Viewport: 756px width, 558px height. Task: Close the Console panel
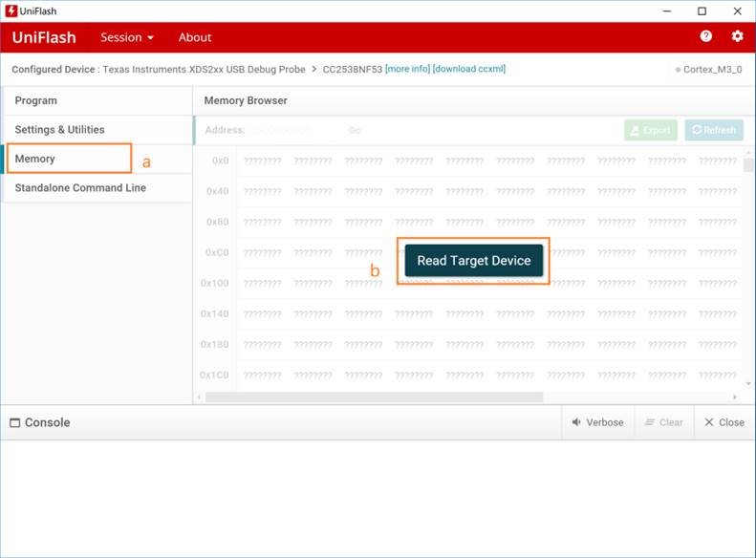(724, 422)
